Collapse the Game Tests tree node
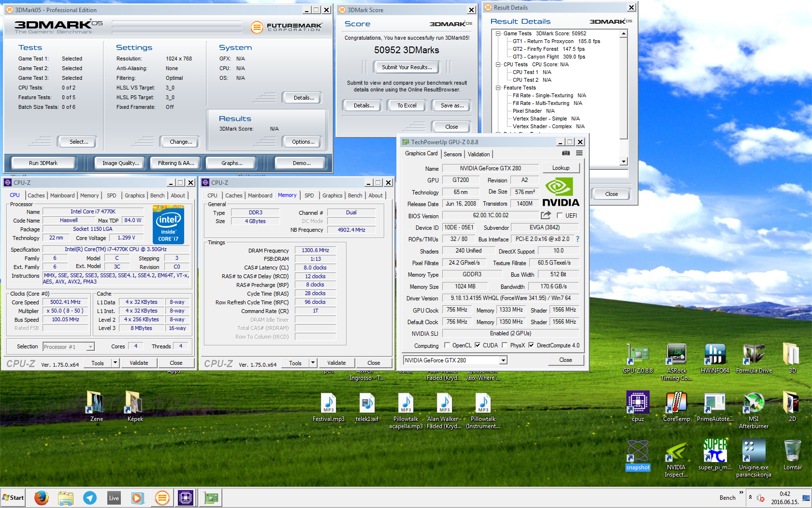This screenshot has width=812, height=508. [x=498, y=33]
